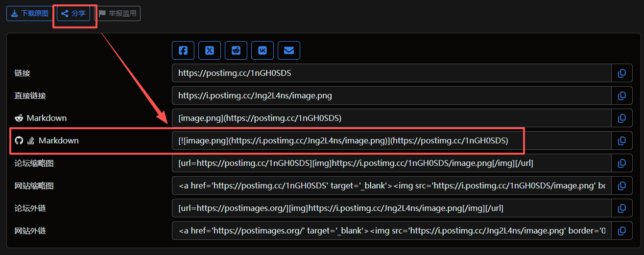Copy the 论坛外链 BBCode
This screenshot has height=255, width=644.
pyautogui.click(x=622, y=209)
